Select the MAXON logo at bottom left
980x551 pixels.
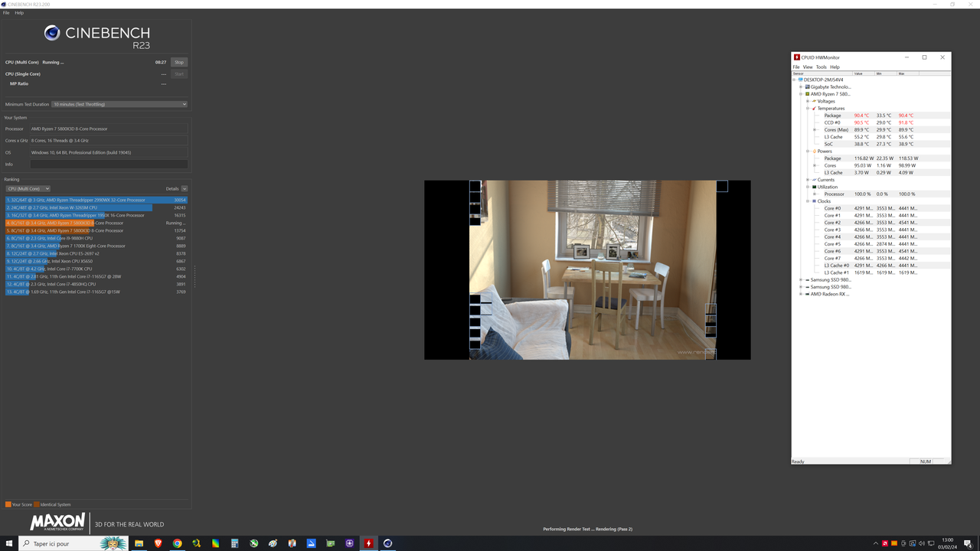click(x=59, y=522)
